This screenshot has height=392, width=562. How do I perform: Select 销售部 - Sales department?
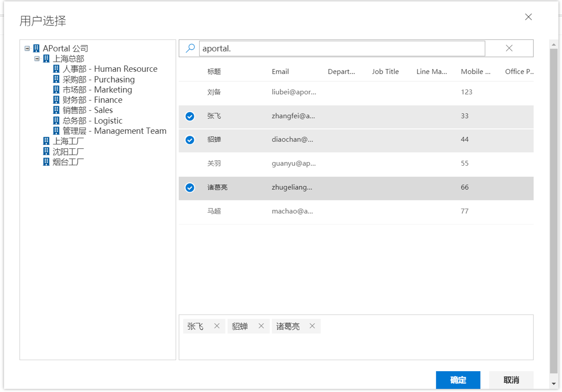(87, 110)
